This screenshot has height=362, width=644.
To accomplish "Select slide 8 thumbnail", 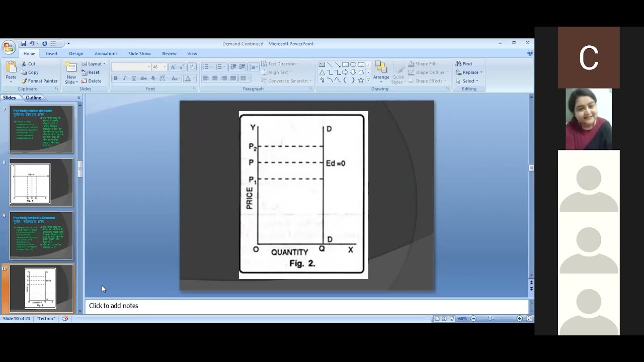I will (41, 183).
